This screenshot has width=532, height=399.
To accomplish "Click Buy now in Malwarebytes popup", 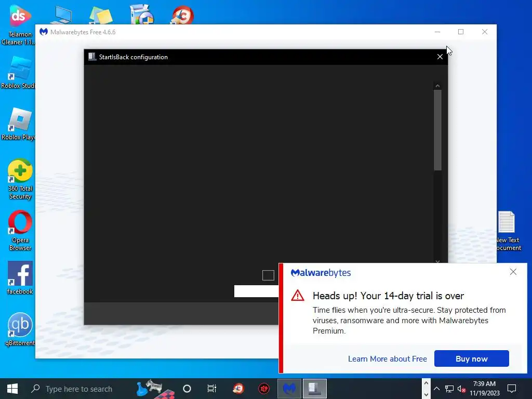I will 471,358.
